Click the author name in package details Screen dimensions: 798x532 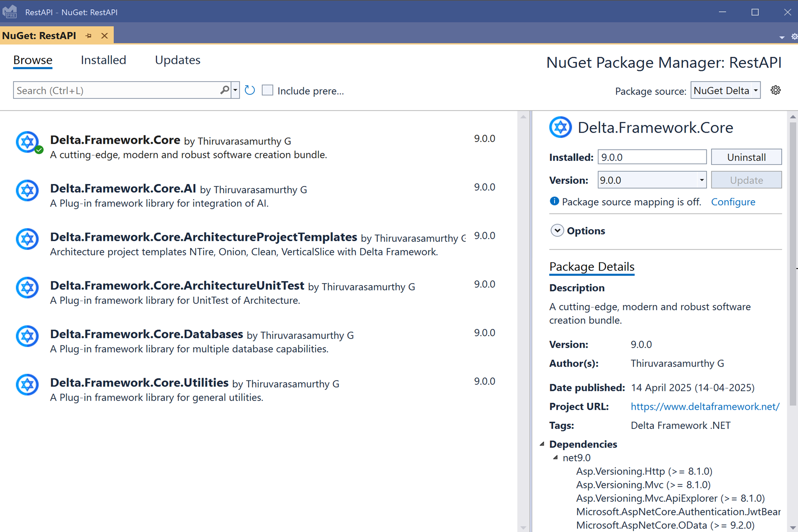(x=677, y=363)
